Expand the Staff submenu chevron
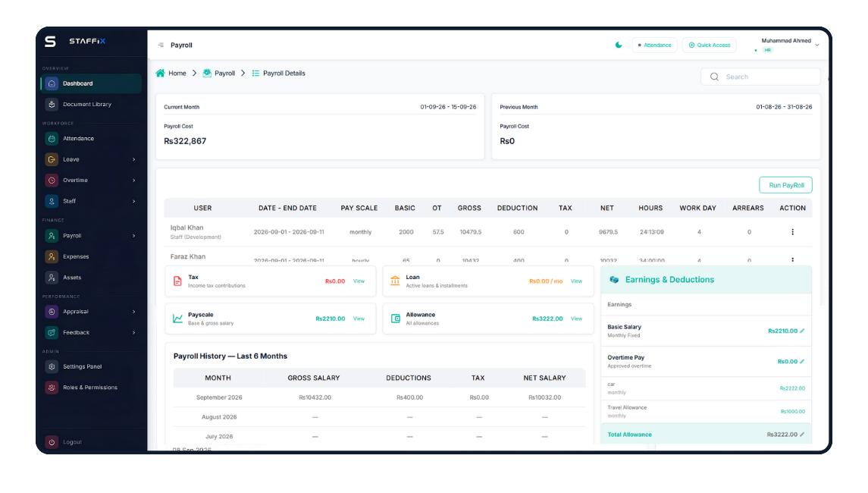 coord(134,202)
